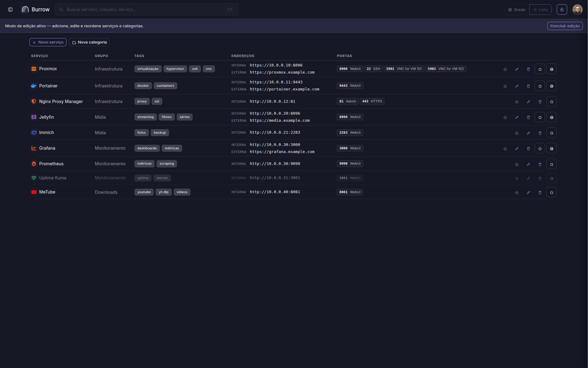Focus the Buscar servidor search field
Screen dimensions: 588x368
tap(147, 10)
